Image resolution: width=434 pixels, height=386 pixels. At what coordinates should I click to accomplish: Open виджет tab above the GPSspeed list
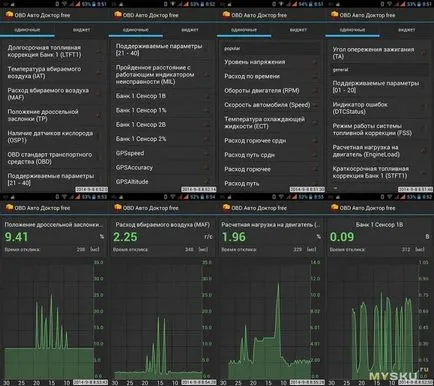pos(190,30)
